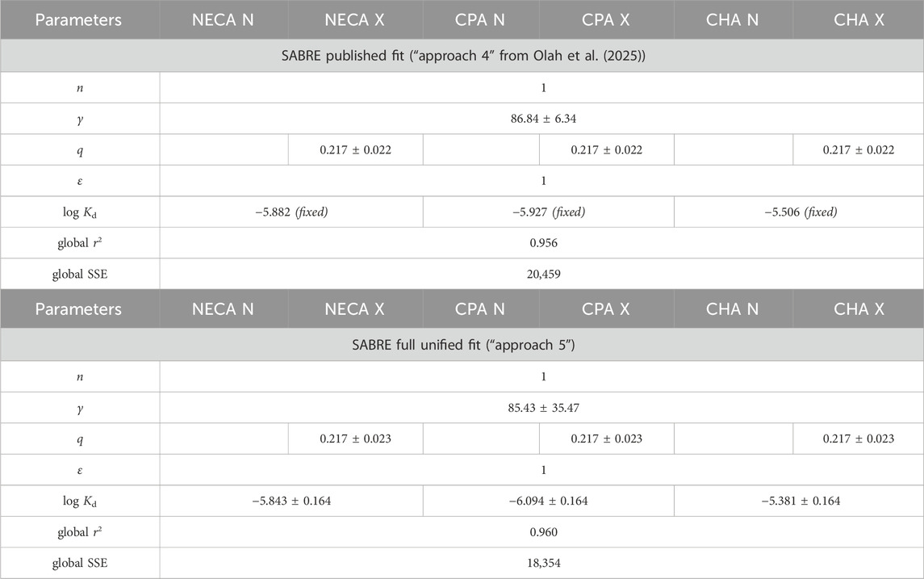This screenshot has height=579, width=924.
Task: Click CHA X q value 0.217 ± 0.023
Action: click(859, 439)
